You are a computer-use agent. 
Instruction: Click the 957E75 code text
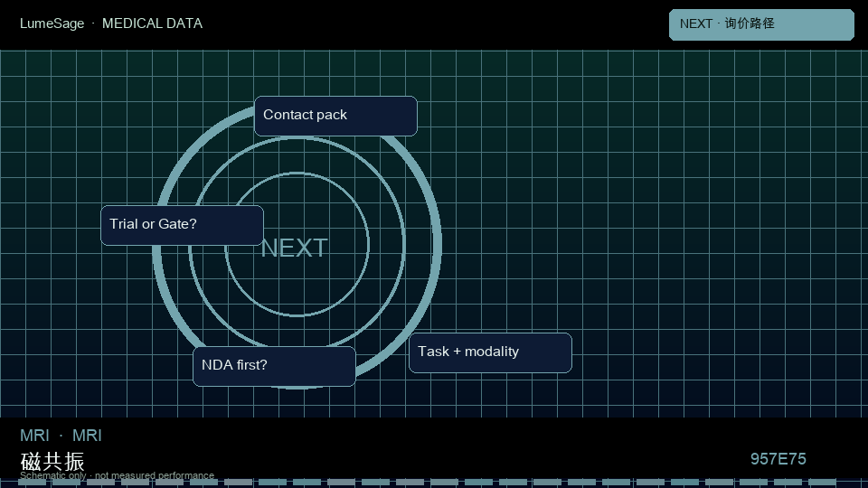click(778, 459)
